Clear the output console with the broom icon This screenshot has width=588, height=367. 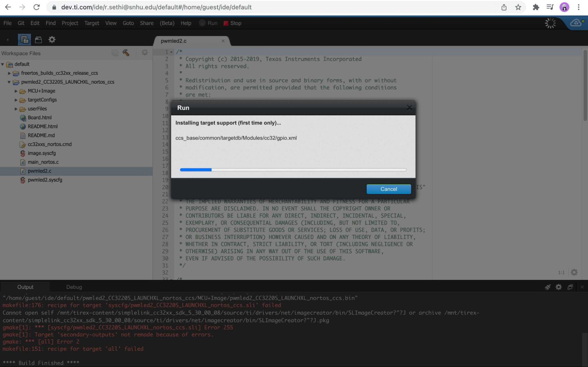coord(547,287)
